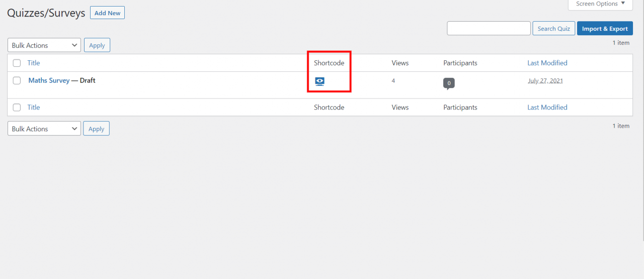Click the bottom Apply button
Screen dimensions: 644x279
point(96,129)
